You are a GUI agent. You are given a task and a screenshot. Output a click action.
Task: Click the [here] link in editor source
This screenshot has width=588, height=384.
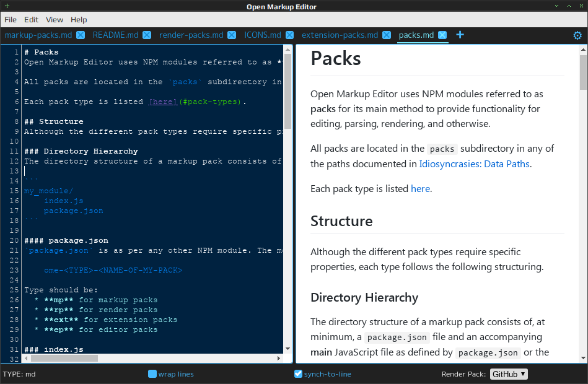coord(163,102)
